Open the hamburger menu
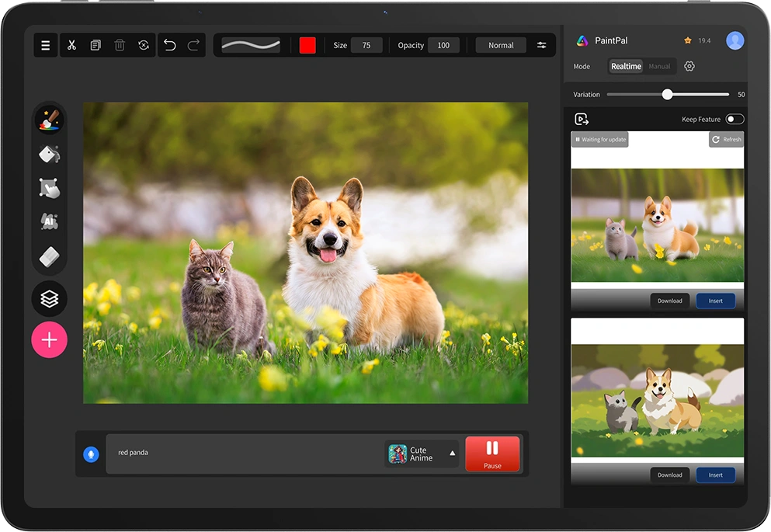 point(46,45)
